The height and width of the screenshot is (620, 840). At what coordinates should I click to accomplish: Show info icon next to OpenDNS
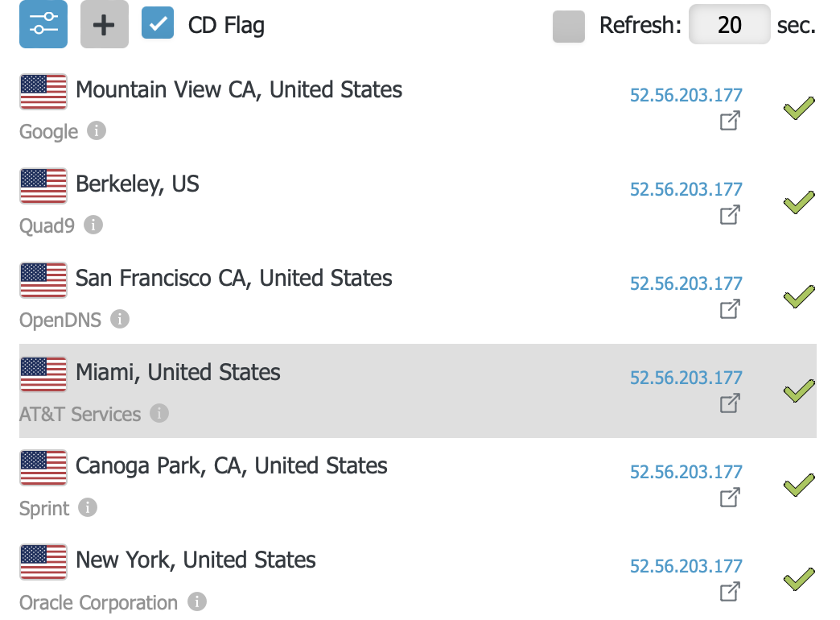click(120, 319)
